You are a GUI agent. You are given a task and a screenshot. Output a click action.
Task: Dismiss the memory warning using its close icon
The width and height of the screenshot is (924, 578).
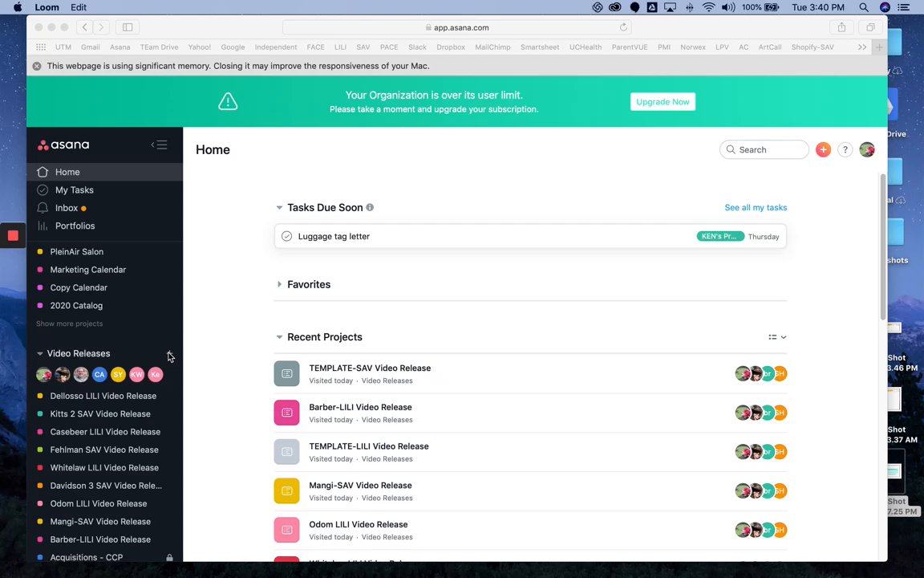37,66
